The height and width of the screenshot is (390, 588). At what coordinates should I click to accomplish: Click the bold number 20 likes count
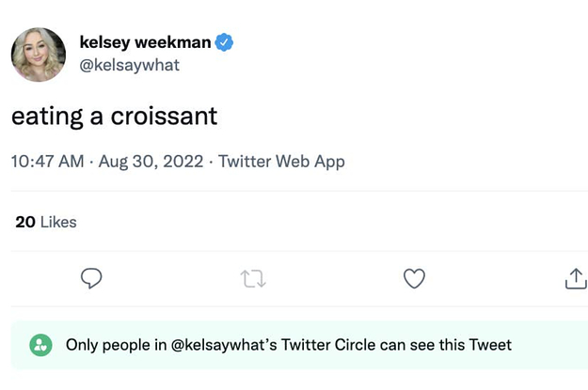point(25,222)
